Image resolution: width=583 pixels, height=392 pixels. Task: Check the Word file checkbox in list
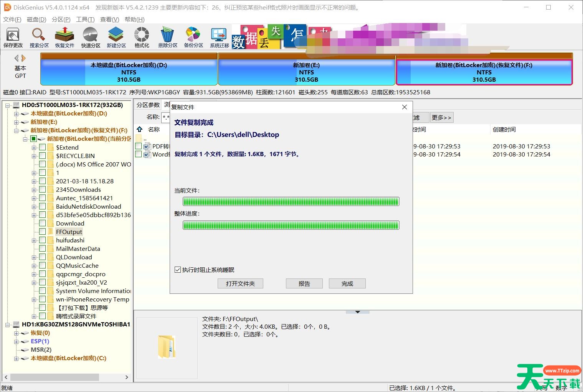coord(139,155)
